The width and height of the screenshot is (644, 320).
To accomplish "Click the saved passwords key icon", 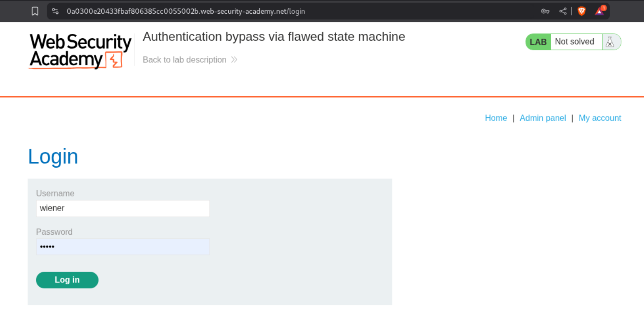I will pyautogui.click(x=545, y=11).
